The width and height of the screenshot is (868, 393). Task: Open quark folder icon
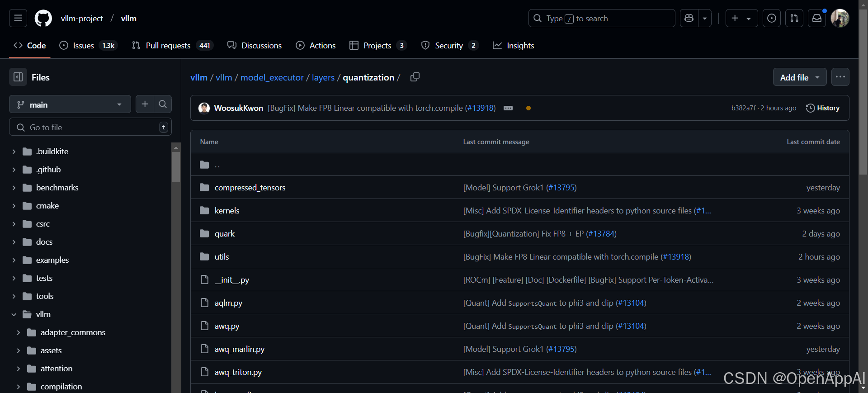204,233
